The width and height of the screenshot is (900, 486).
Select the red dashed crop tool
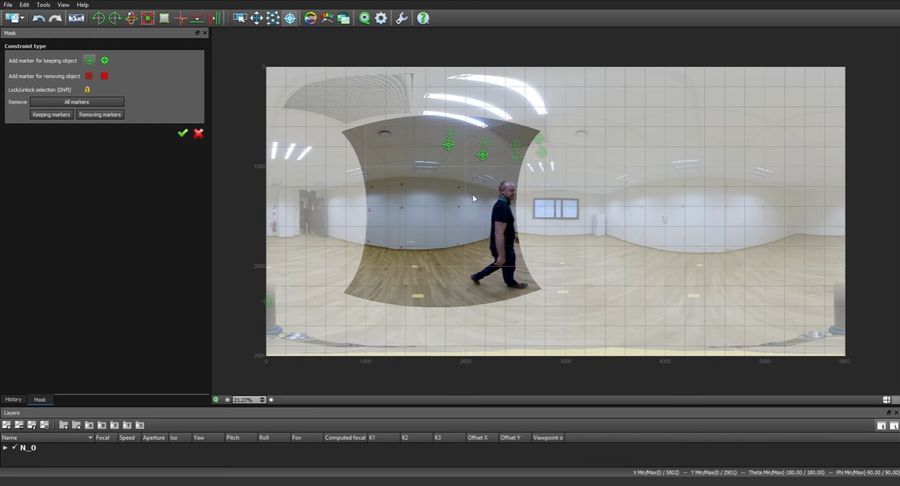pos(148,18)
